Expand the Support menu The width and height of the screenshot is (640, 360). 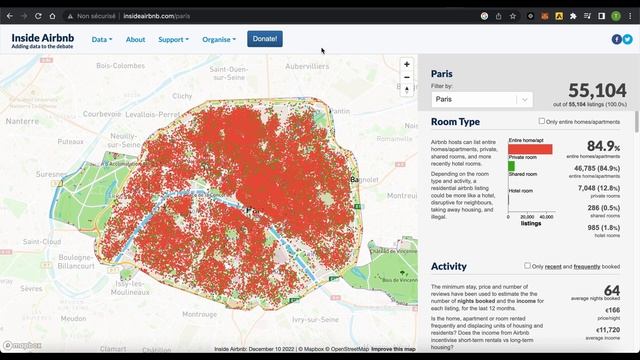pyautogui.click(x=173, y=40)
